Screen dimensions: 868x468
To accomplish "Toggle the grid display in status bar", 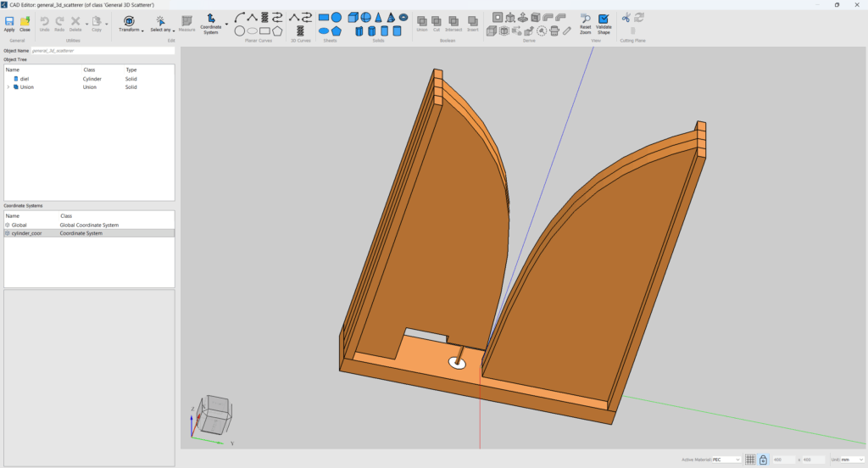I will pos(750,460).
